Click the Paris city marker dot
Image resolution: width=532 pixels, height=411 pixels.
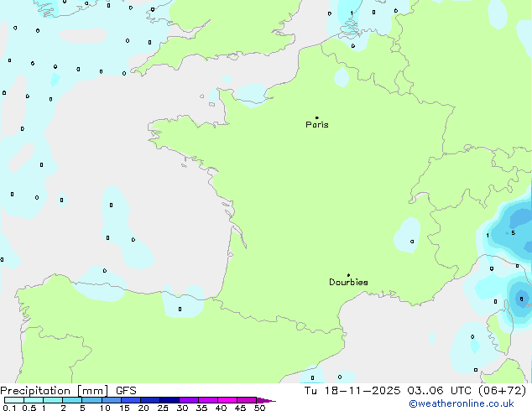tap(316, 117)
